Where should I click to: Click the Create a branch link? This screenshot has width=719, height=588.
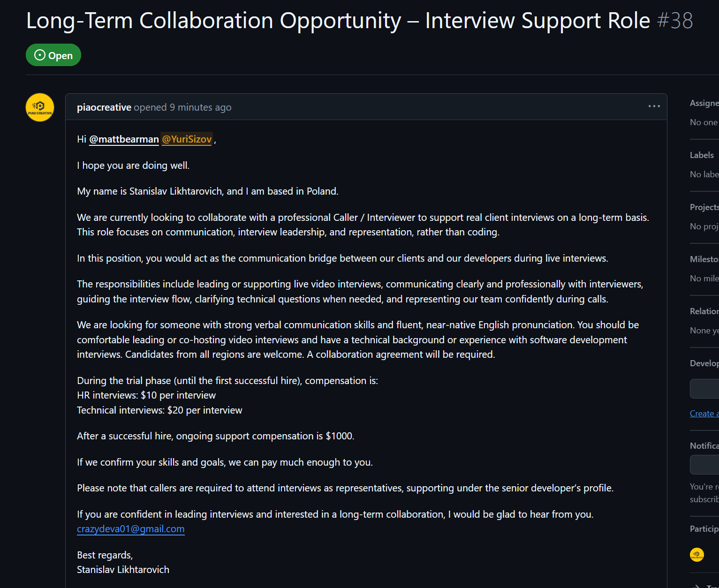click(704, 414)
